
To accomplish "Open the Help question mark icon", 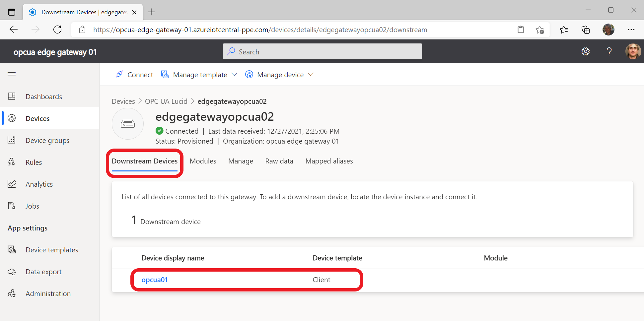I will click(x=609, y=51).
